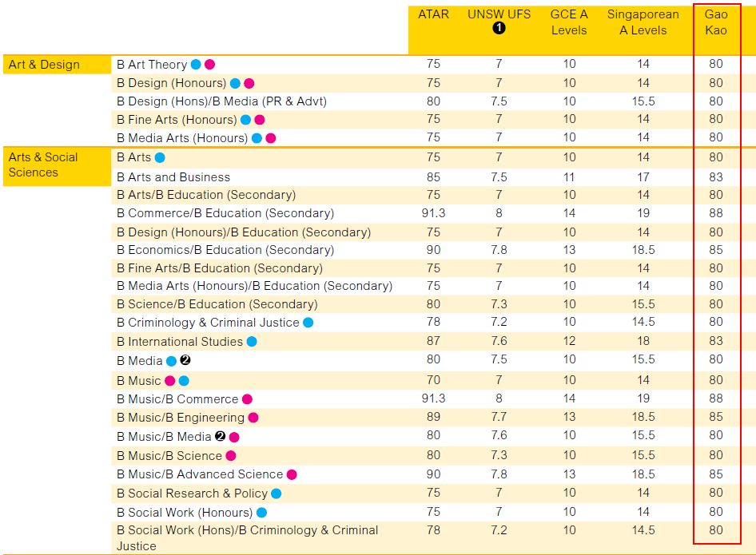
Task: Click the Gao Kao score 88 for B Commerce/B Education
Action: [716, 213]
